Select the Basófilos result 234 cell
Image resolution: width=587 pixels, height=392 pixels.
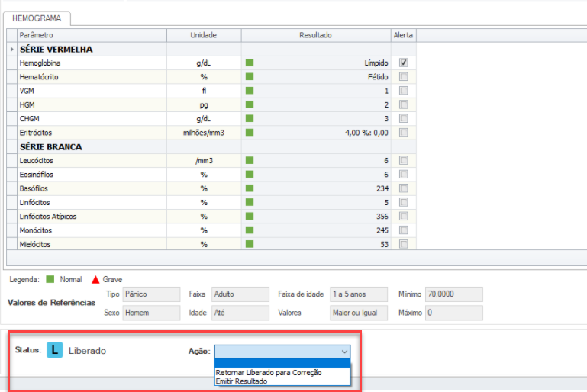(x=316, y=188)
